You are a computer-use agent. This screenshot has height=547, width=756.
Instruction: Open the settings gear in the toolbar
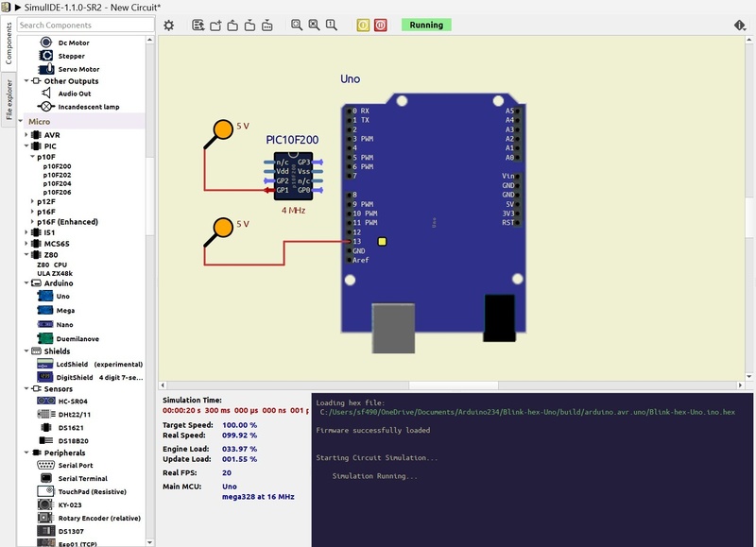point(168,26)
